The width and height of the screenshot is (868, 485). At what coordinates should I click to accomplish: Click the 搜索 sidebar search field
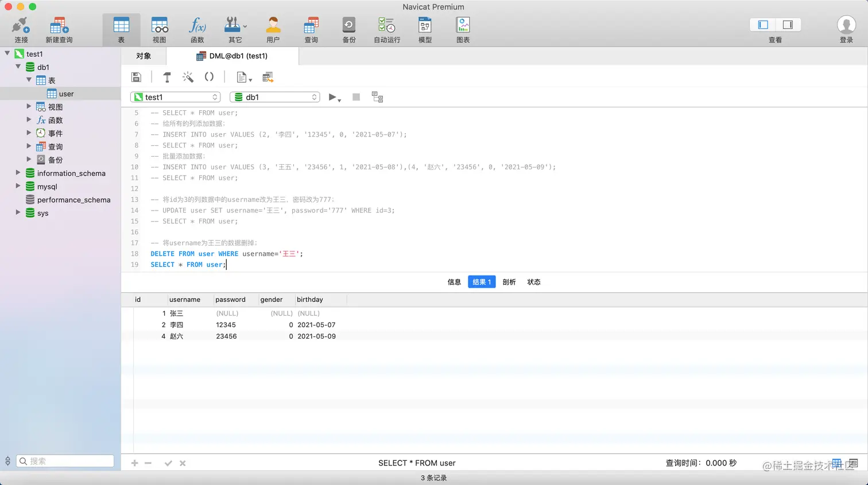coord(65,461)
